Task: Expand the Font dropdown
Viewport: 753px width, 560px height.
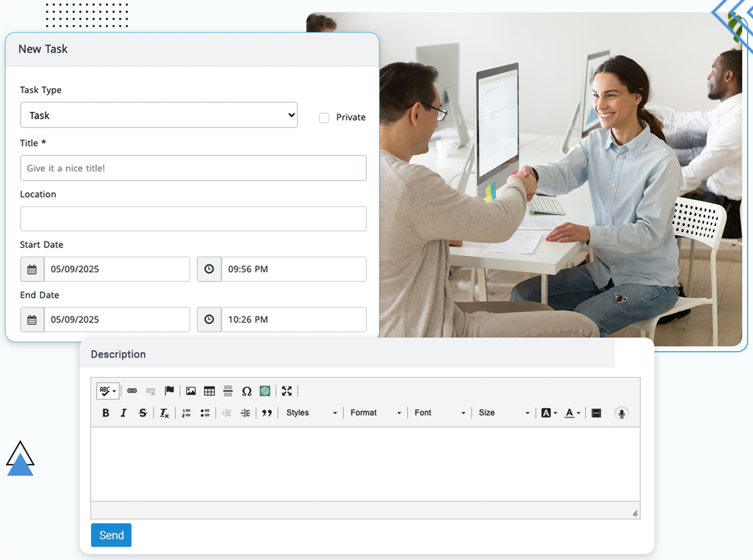Action: (440, 413)
